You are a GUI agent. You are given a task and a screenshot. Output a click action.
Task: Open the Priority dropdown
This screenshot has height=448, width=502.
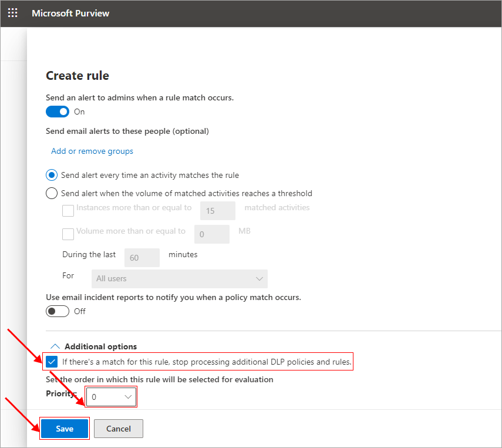[x=111, y=397]
